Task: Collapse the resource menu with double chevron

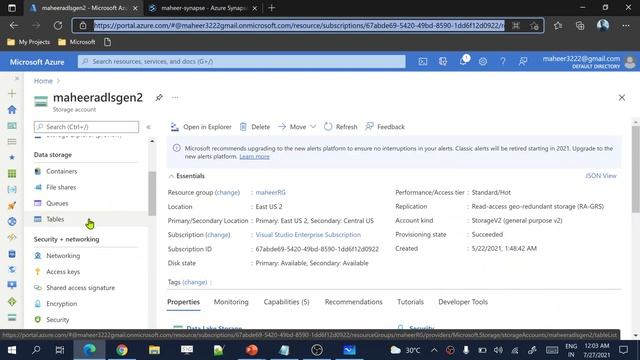Action: (148, 127)
